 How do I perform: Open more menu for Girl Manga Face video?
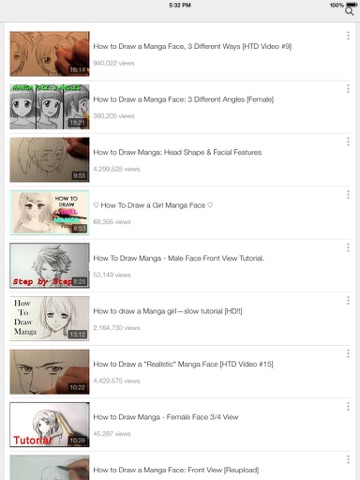(x=348, y=195)
